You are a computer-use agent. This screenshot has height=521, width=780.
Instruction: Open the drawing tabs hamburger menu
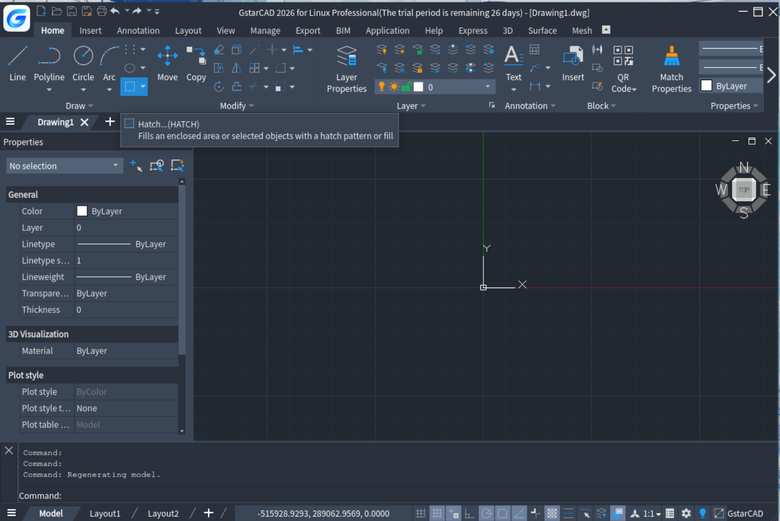(10, 121)
